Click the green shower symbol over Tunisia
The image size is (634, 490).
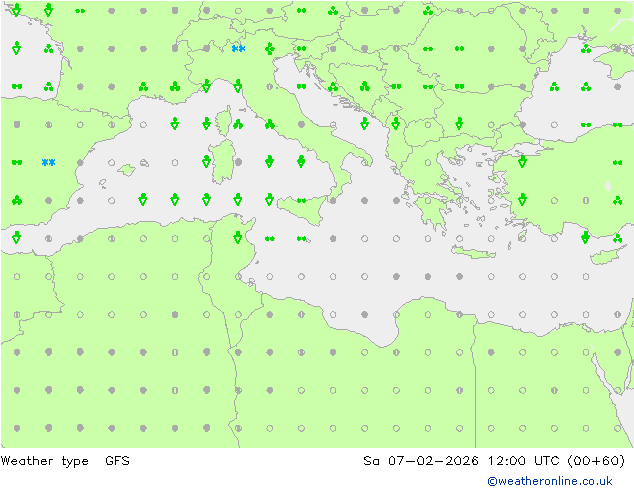[x=238, y=237]
